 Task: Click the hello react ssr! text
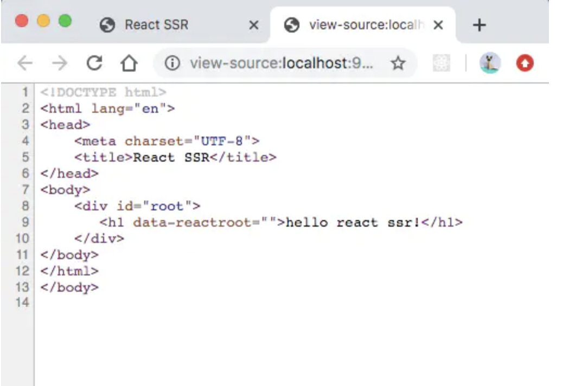353,222
